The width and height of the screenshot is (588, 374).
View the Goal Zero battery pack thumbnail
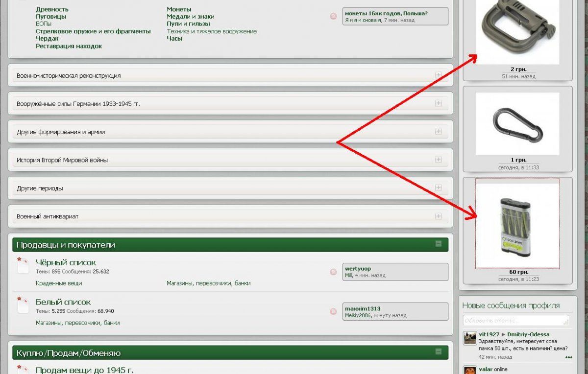point(517,223)
